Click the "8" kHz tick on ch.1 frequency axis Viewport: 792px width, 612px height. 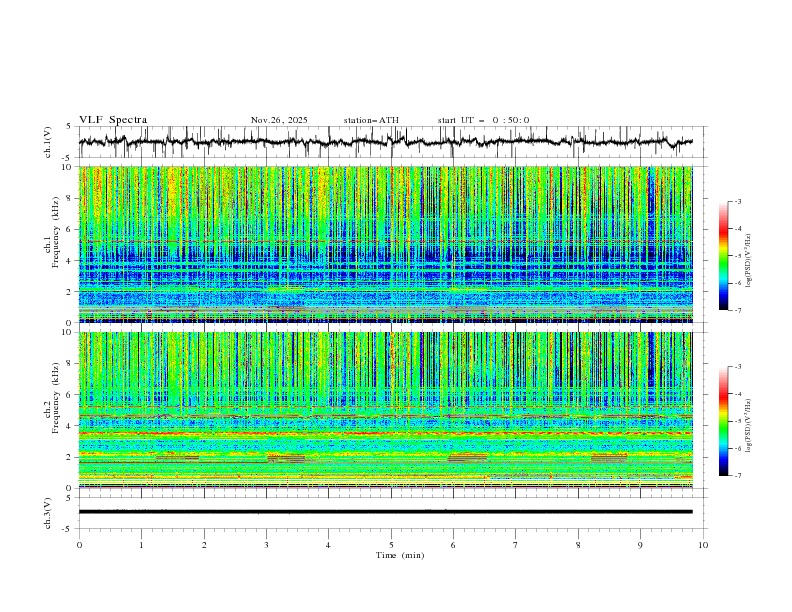[71, 198]
